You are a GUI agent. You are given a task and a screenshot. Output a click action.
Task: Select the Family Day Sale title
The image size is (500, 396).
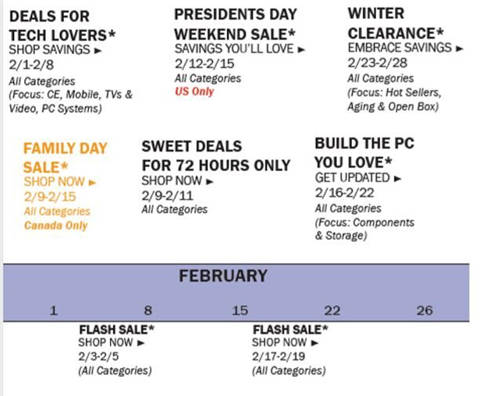click(65, 158)
